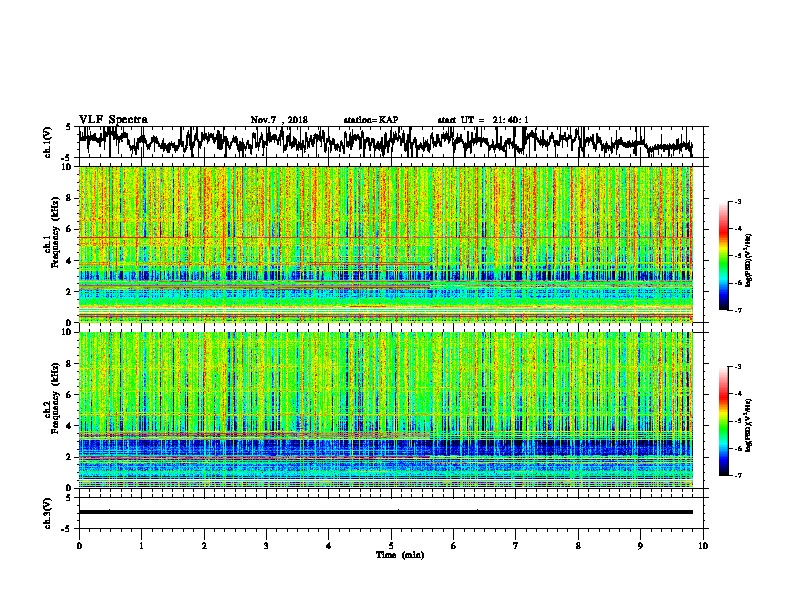
Task: Click the log(PSD) label beside the ch.2 color bar
Action: [x=748, y=424]
